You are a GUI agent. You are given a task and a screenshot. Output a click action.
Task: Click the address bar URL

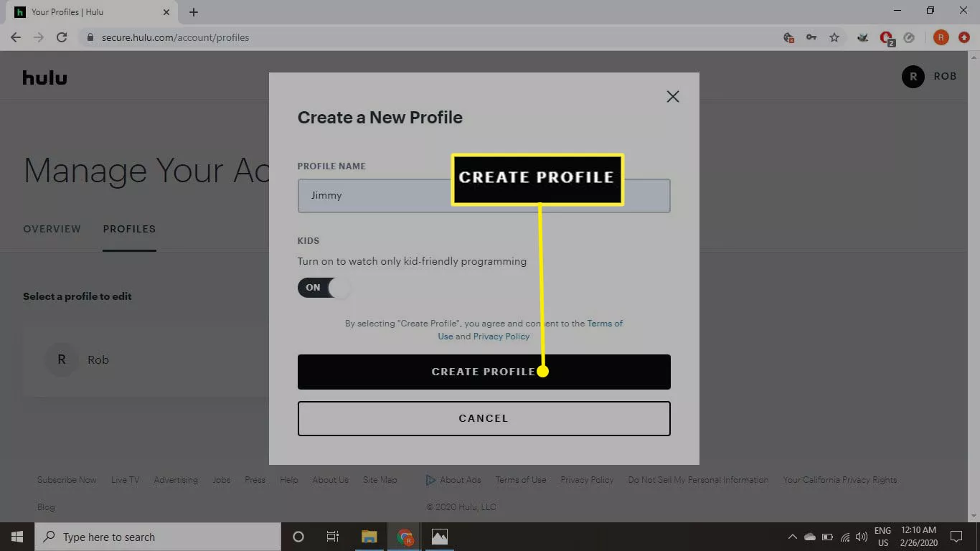(x=175, y=37)
